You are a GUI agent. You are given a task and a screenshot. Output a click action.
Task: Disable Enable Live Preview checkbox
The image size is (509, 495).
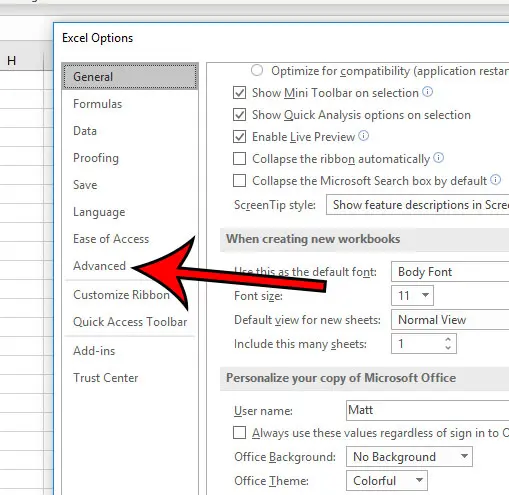(239, 137)
